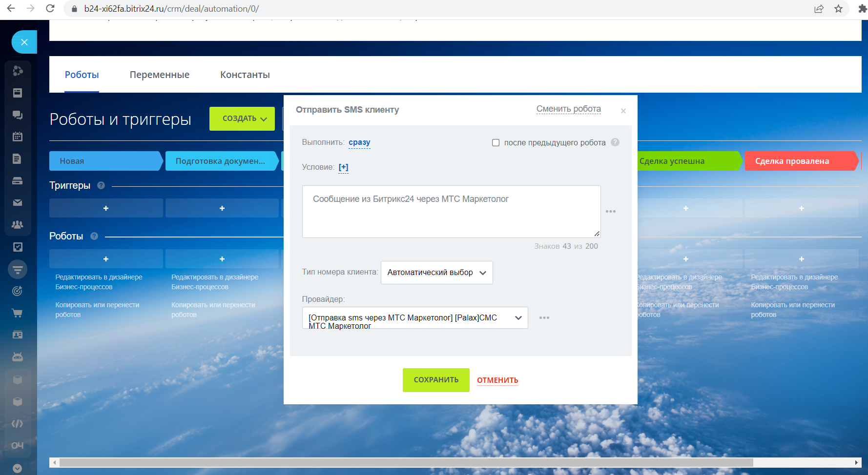The width and height of the screenshot is (868, 475).
Task: Add a robot in the Сделка провалена stage
Action: click(x=802, y=259)
